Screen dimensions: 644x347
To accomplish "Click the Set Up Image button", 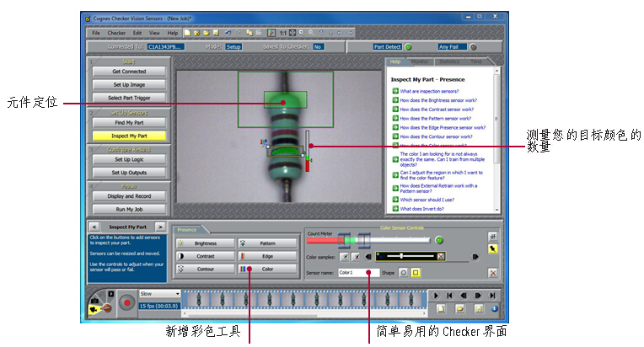I will point(129,84).
